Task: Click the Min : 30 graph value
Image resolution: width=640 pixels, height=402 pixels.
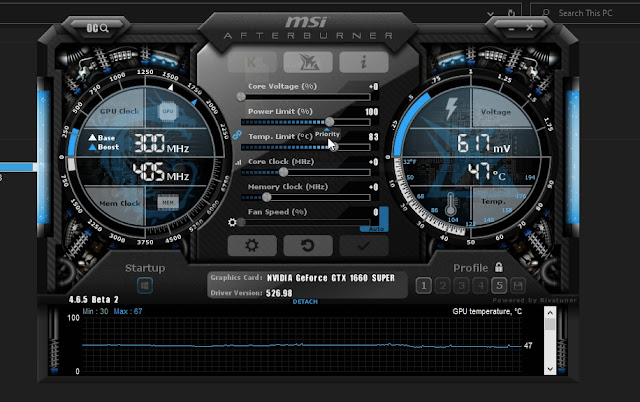Action: (x=95, y=311)
